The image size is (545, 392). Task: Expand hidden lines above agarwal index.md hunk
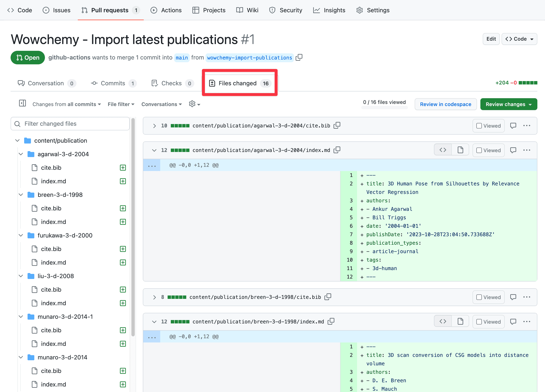pos(152,165)
